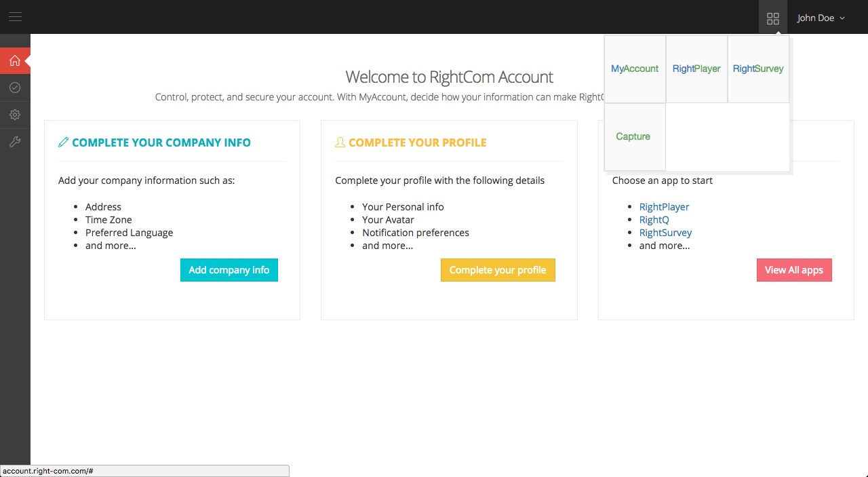This screenshot has width=868, height=477.
Task: Follow the RightSurvey link in app list
Action: [x=665, y=233]
